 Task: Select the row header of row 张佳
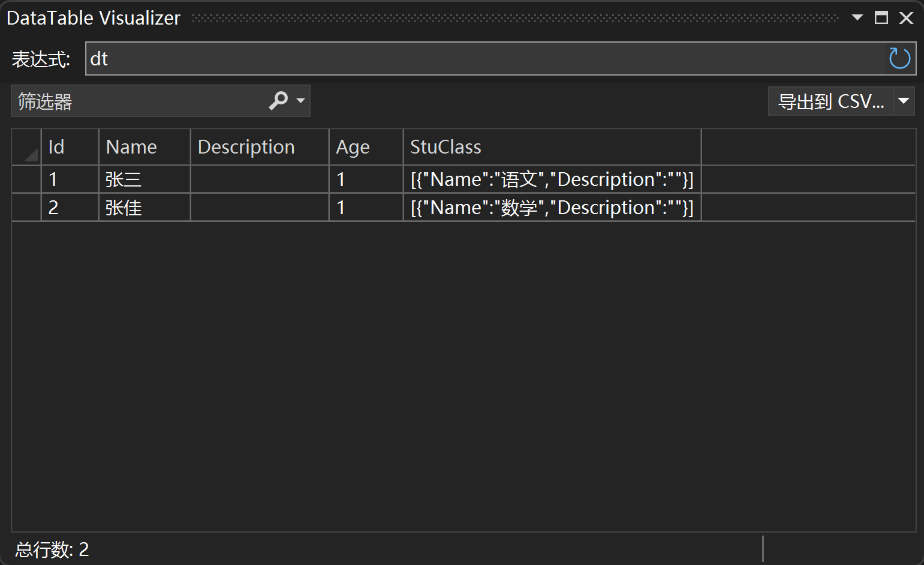point(26,208)
